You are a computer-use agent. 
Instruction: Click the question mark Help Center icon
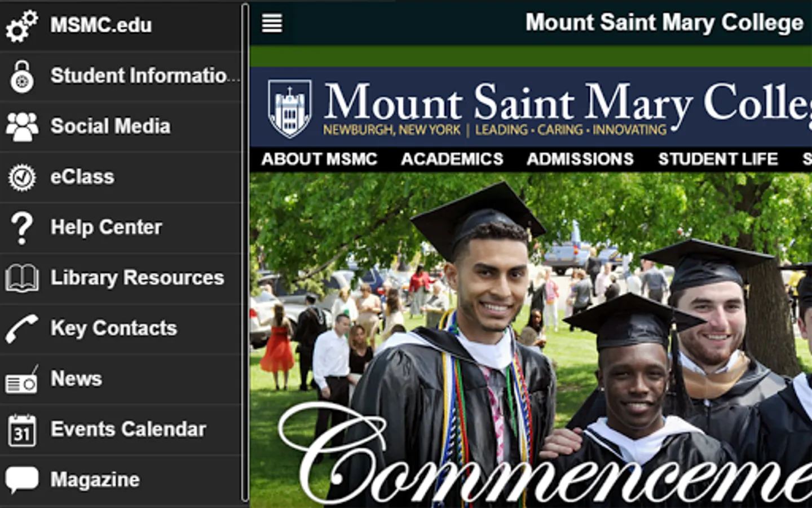(22, 227)
